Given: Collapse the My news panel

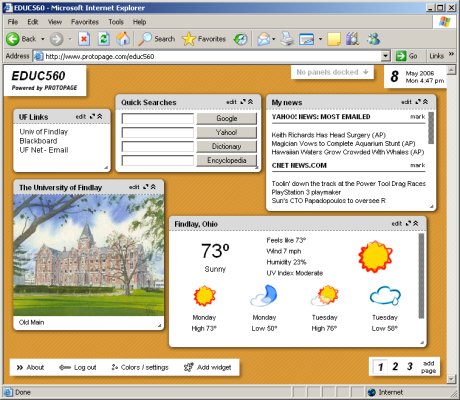Looking at the screenshot, I should [425, 102].
